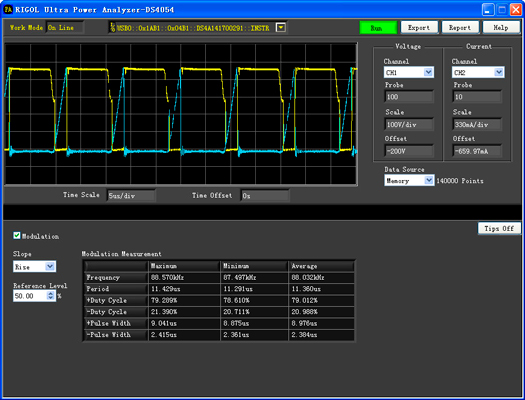Screen dimensions: 525x400
Task: Click the USB connection icon beside address
Action: 112,27
